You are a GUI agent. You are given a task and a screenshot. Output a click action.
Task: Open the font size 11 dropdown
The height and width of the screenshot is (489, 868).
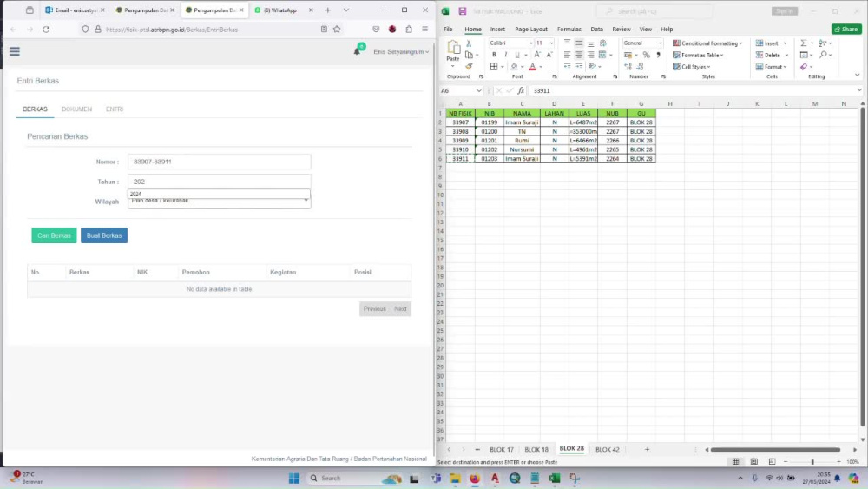pyautogui.click(x=551, y=43)
